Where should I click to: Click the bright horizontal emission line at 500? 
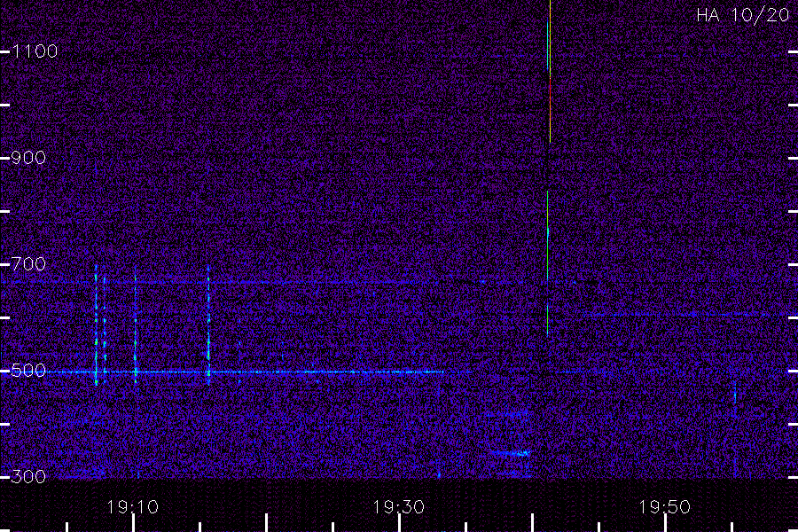245,372
